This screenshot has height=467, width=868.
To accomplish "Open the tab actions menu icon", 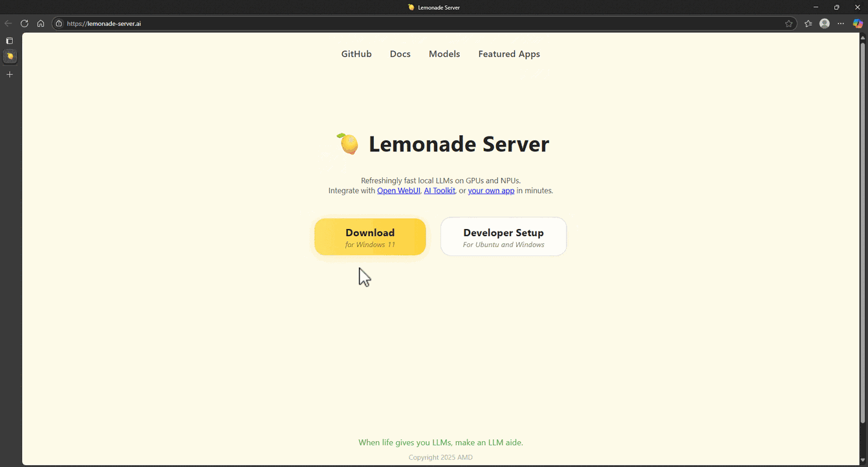I will coord(9,40).
